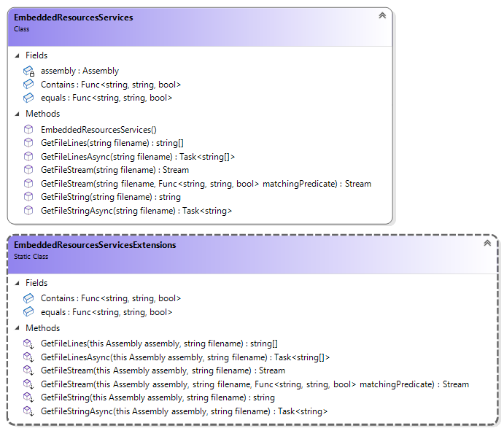This screenshot has height=431, width=504.
Task: Select the EmbeddedResourcesServices() constructor
Action: pos(98,130)
